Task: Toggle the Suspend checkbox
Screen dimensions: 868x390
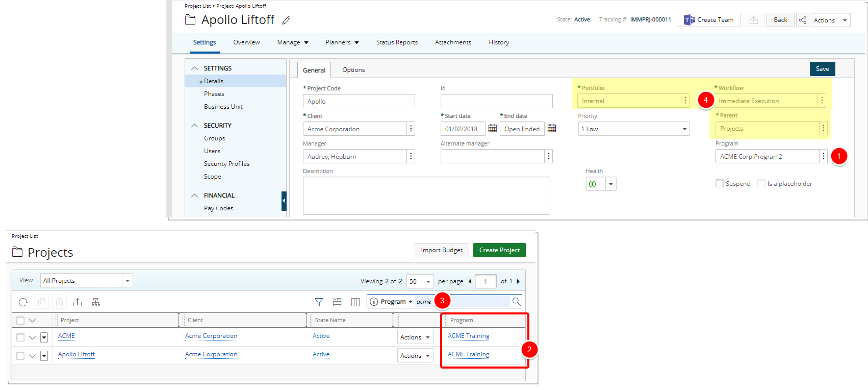Action: (720, 183)
